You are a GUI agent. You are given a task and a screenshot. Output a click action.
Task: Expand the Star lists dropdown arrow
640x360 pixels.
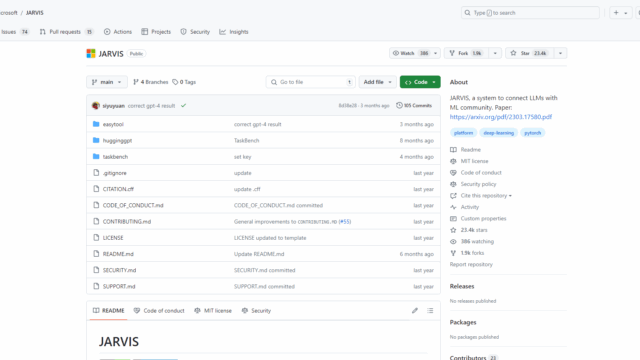point(560,53)
